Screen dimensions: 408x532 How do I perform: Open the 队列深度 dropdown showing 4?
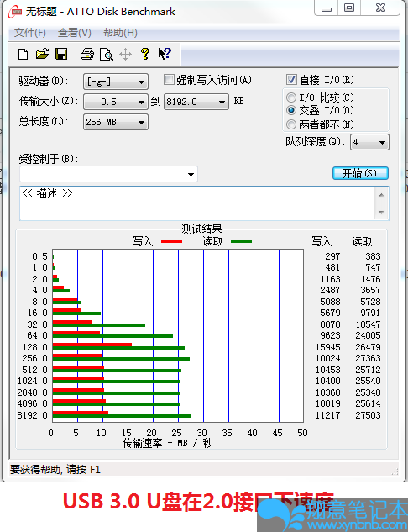click(369, 142)
